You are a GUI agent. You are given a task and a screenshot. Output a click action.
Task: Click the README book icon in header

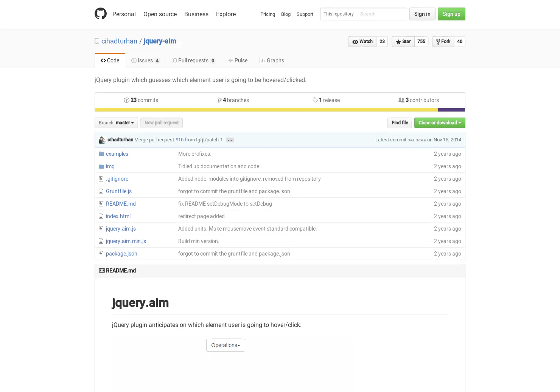pyautogui.click(x=102, y=271)
